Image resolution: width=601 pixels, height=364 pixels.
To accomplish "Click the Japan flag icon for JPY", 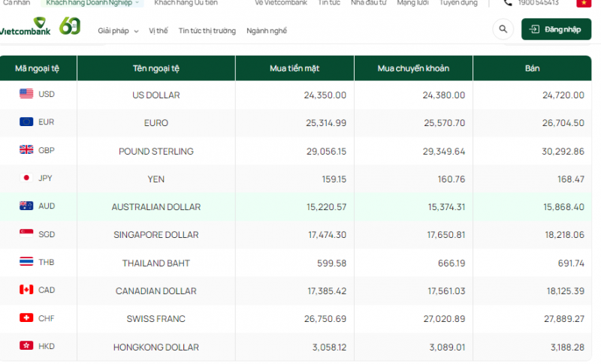I will click(26, 178).
